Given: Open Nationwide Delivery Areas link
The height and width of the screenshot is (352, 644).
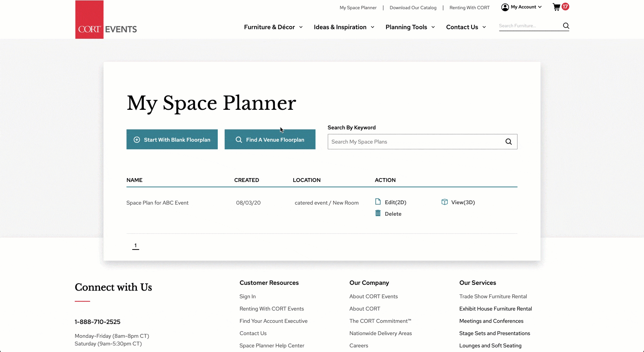Looking at the screenshot, I should (x=381, y=333).
